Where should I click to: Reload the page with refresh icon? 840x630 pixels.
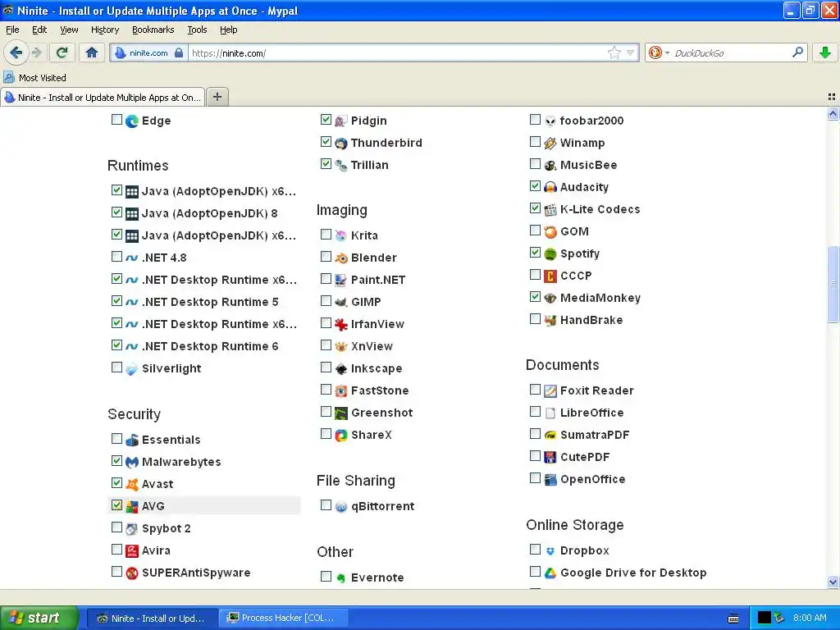[x=62, y=52]
